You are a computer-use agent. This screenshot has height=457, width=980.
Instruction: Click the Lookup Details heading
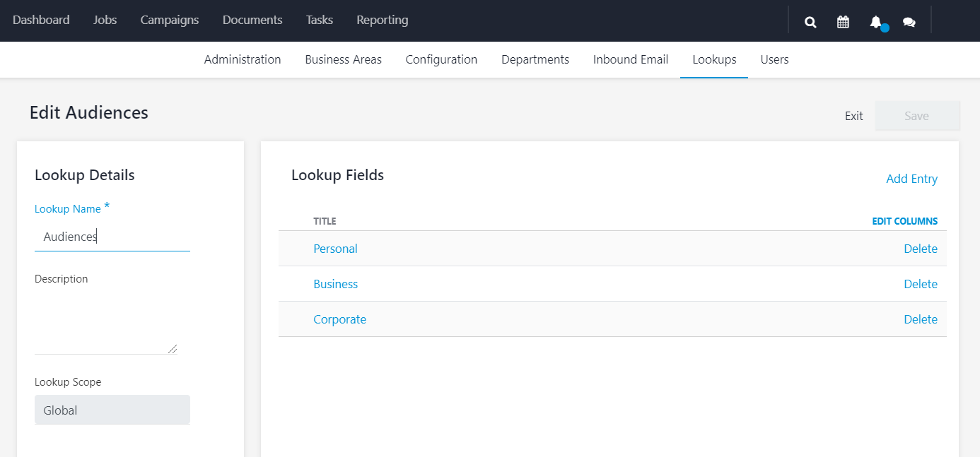click(84, 175)
